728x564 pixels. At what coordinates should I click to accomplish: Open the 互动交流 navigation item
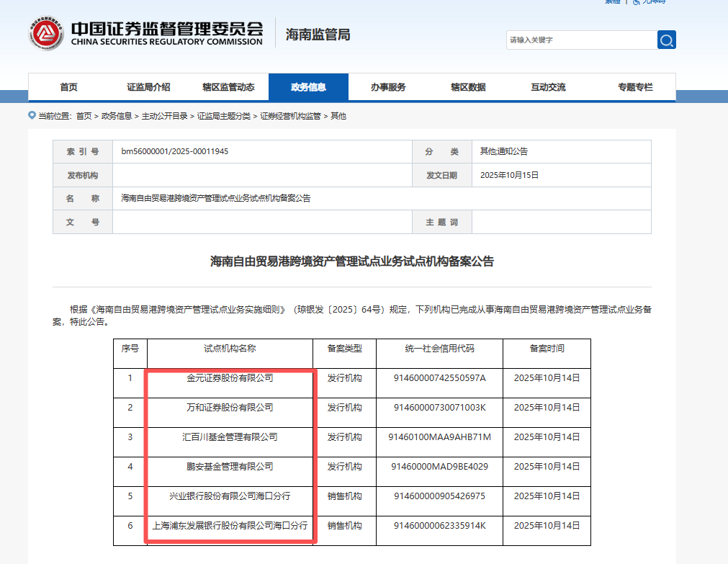[548, 87]
